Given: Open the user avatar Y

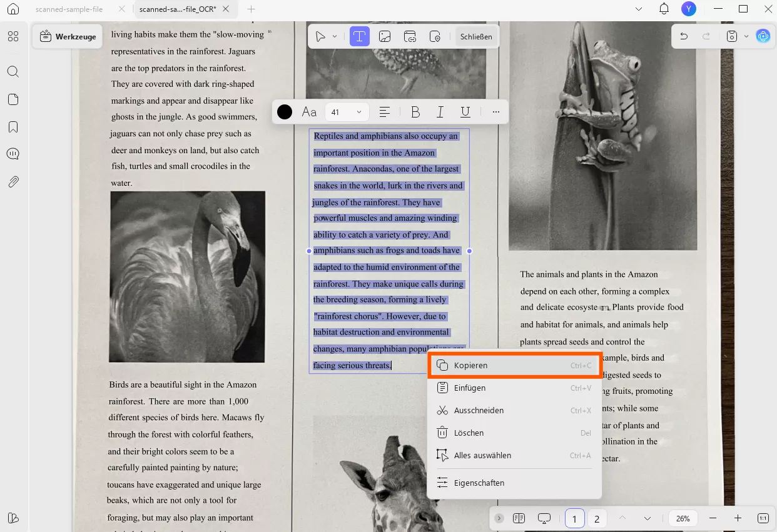Looking at the screenshot, I should 689,9.
